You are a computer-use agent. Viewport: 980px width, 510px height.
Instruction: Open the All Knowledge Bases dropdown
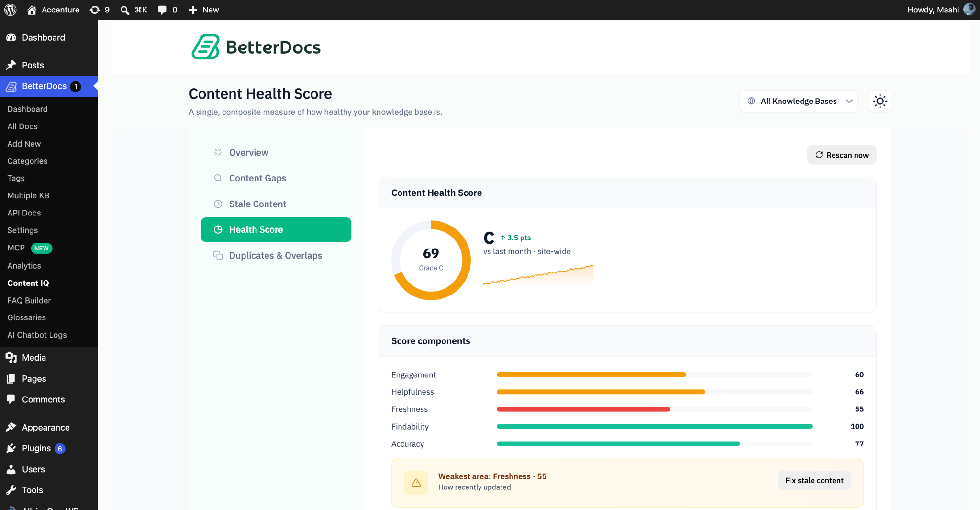click(799, 101)
